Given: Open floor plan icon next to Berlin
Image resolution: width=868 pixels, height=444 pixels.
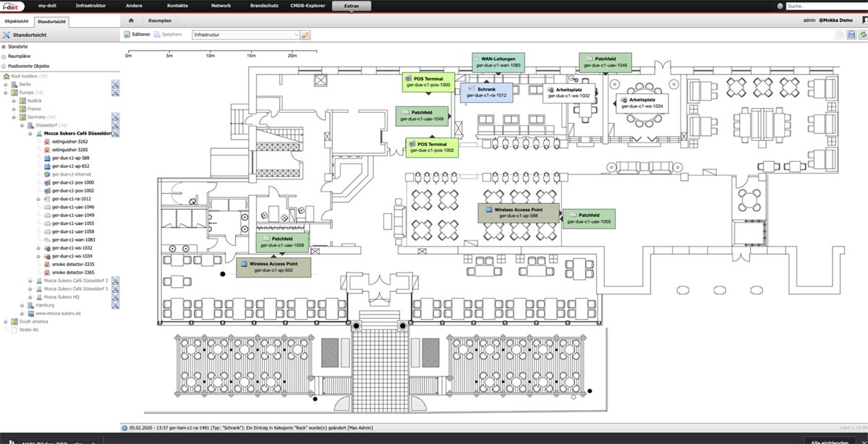Looking at the screenshot, I should 115,85.
